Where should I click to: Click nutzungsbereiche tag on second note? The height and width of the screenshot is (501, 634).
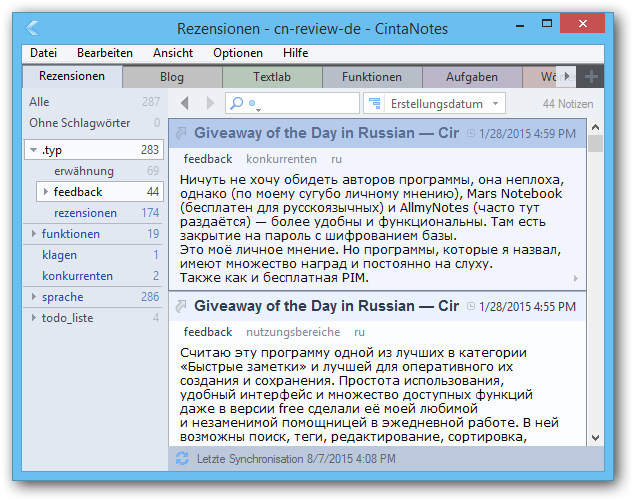(293, 332)
